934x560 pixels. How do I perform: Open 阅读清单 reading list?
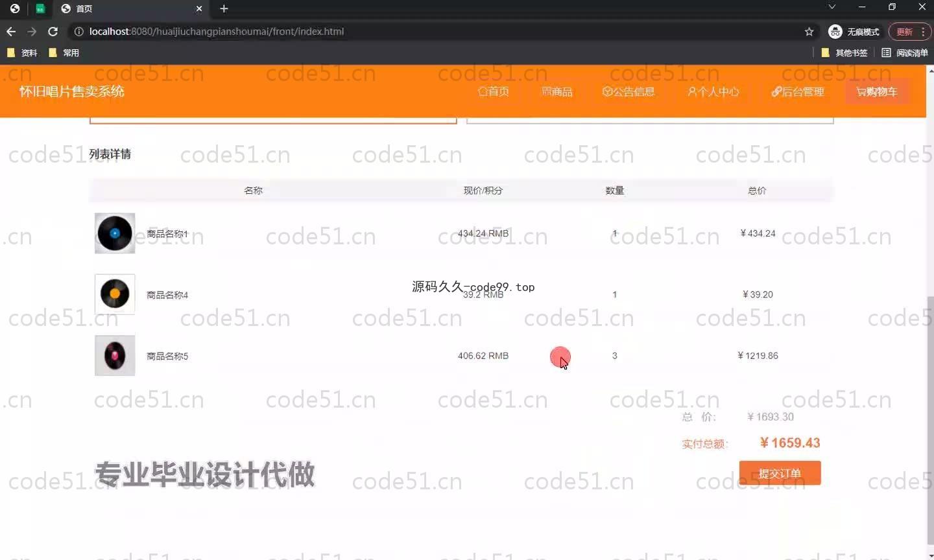click(905, 52)
